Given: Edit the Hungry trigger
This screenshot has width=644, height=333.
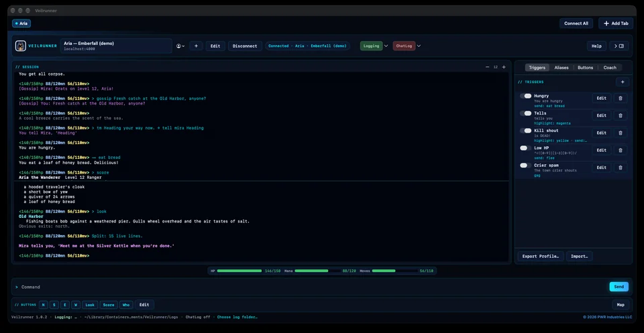Looking at the screenshot, I should point(601,98).
